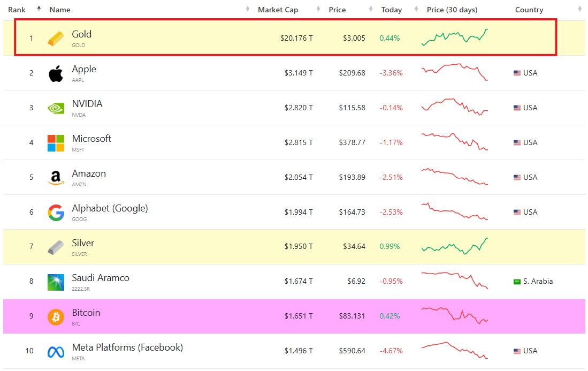Image resolution: width=588 pixels, height=371 pixels.
Task: Open the Alphabet (Google) company link
Action: 110,208
